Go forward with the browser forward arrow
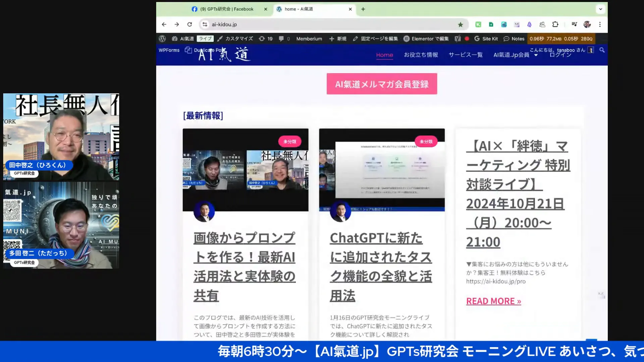The height and width of the screenshot is (362, 644). point(177,24)
